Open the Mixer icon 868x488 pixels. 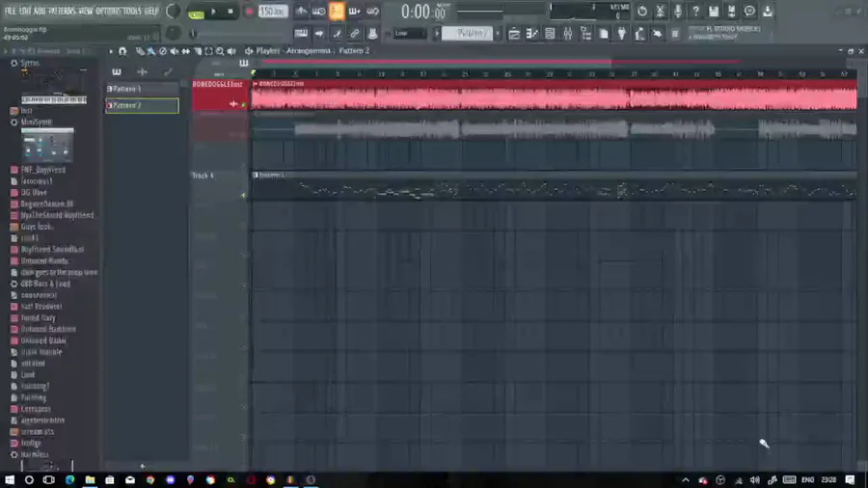567,34
